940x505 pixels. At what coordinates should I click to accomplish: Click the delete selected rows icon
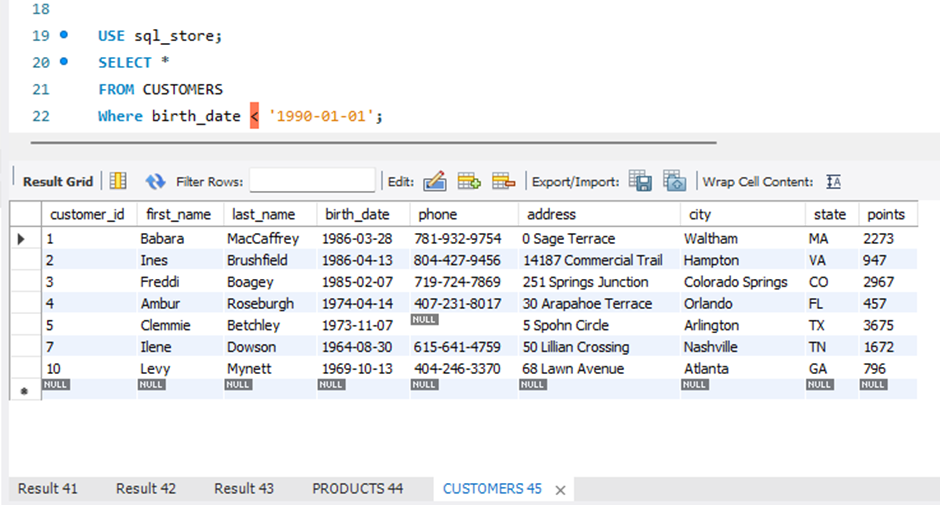click(504, 181)
